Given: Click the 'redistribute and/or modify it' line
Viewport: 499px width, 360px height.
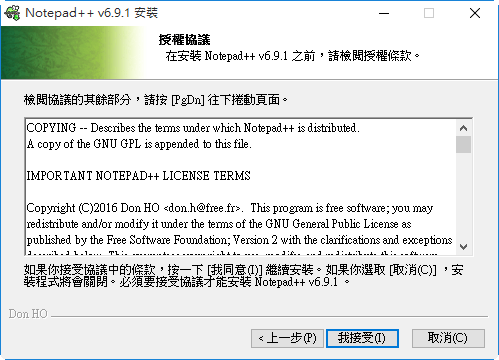Looking at the screenshot, I should (219, 224).
